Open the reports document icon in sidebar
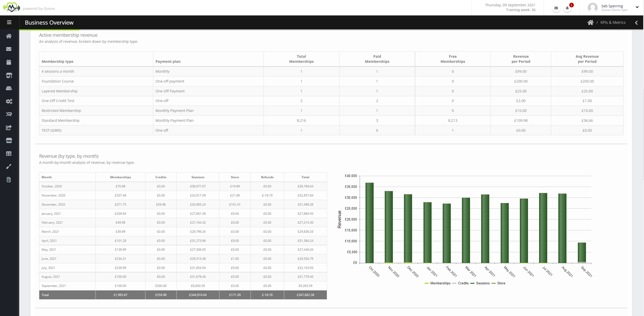Screen dimensions: 644x316 pyautogui.click(x=9, y=180)
